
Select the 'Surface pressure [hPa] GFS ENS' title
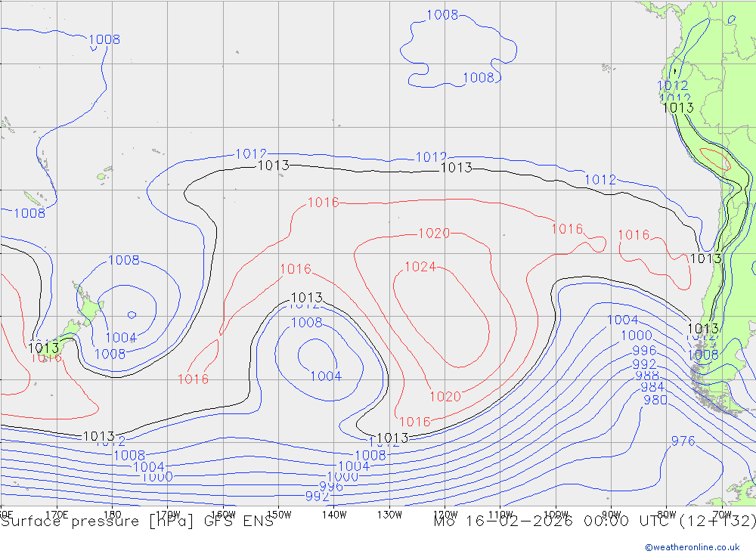[x=137, y=522]
